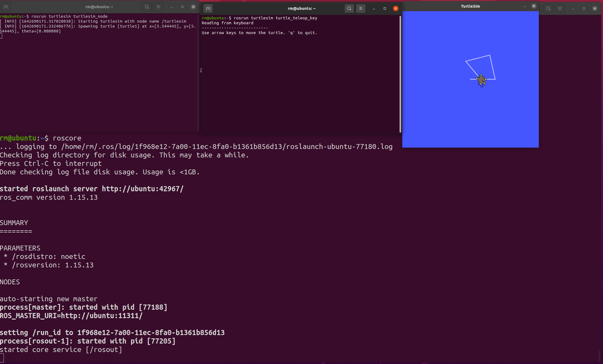Image resolution: width=603 pixels, height=364 pixels.
Task: Open new tab in turtle_teleop_key terminal
Action: coord(208,8)
